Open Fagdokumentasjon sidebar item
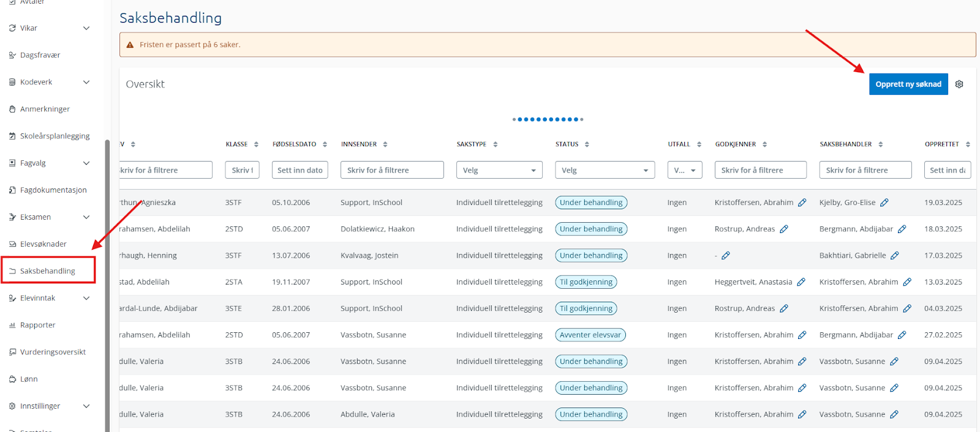 (x=53, y=190)
